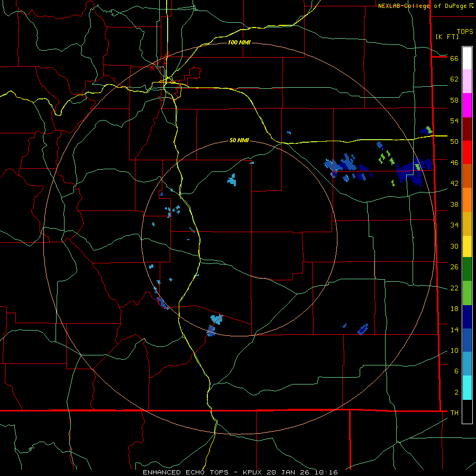Image resolution: width=476 pixels, height=476 pixels.
Task: Click the "58" legend value
Action: [x=454, y=100]
